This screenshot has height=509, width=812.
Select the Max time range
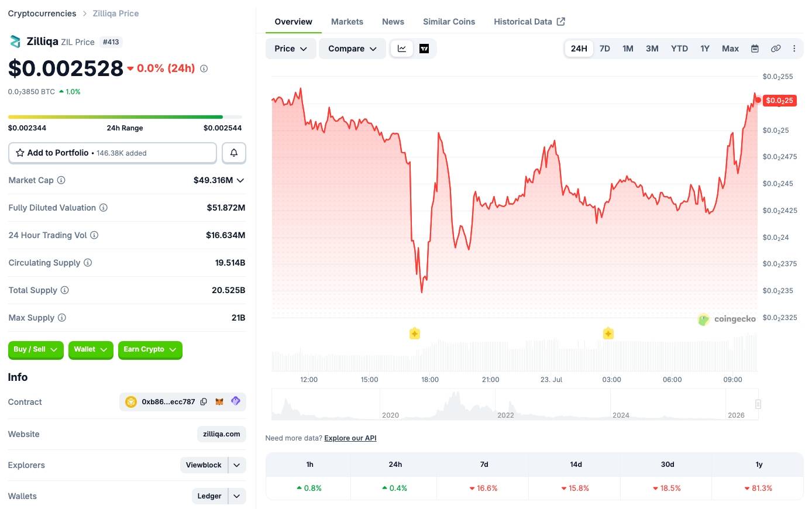pos(730,49)
